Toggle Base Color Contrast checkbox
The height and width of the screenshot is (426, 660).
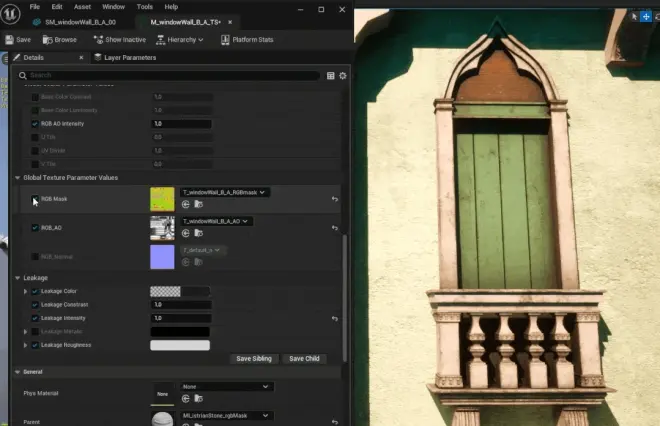coord(35,97)
